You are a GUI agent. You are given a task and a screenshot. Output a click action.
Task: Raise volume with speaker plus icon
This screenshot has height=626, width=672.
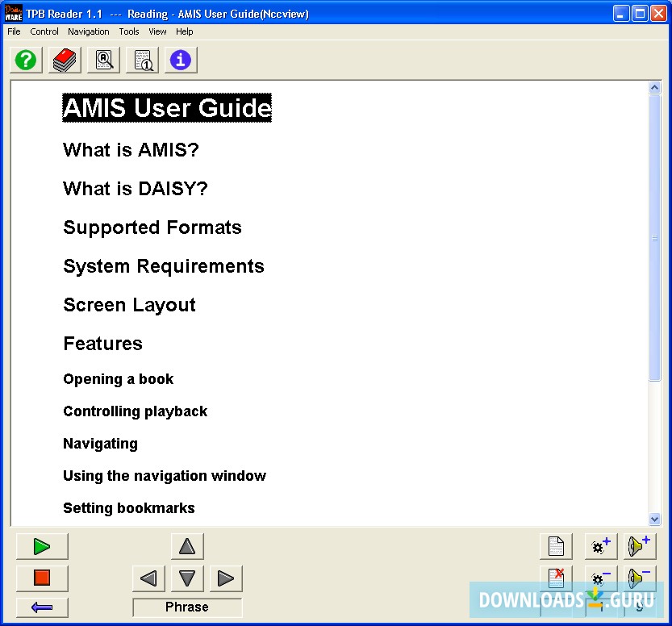(x=640, y=547)
